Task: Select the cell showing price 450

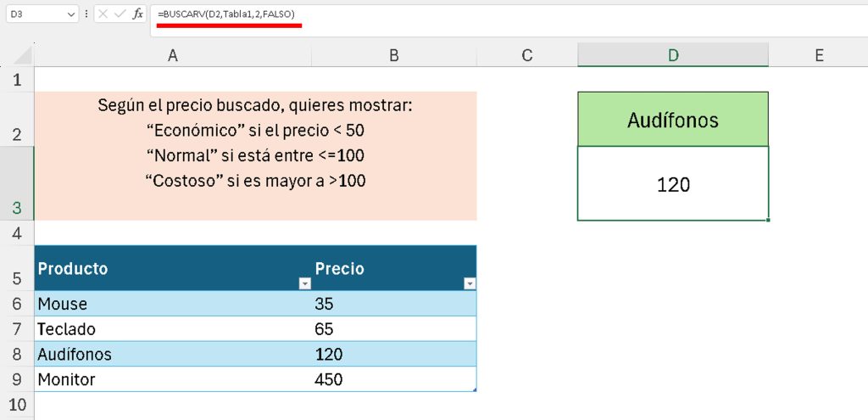Action: [394, 379]
